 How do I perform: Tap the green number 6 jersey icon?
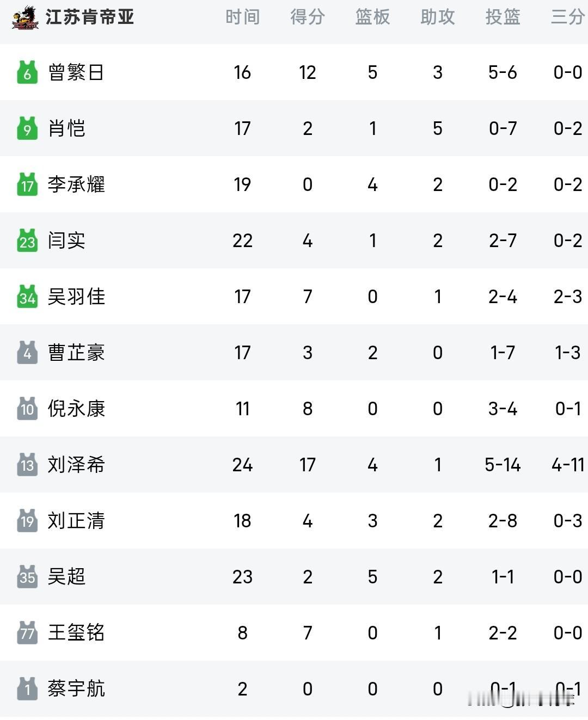tap(27, 72)
